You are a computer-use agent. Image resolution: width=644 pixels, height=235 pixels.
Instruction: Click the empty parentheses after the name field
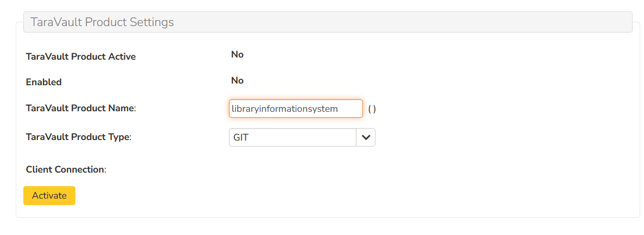pos(372,109)
